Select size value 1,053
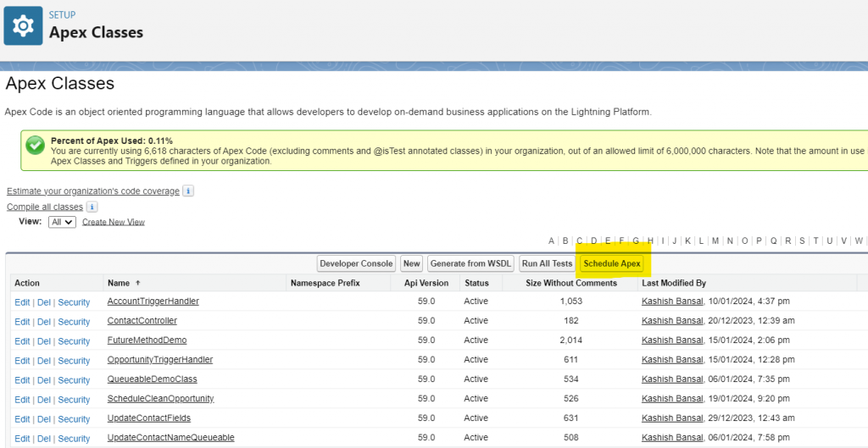 tap(570, 301)
